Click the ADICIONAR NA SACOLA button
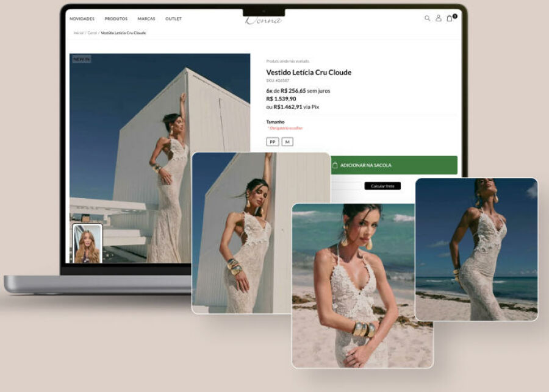The width and height of the screenshot is (549, 392). (x=394, y=165)
